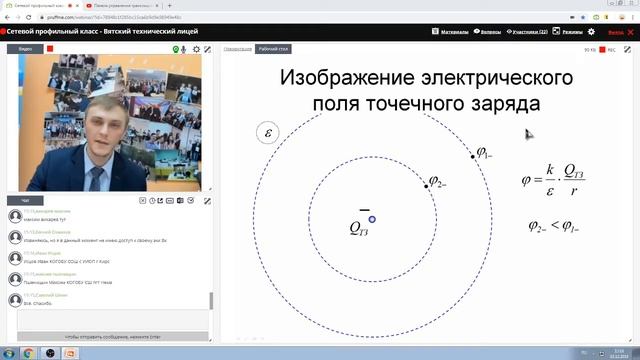Click the slide title 'Изображение электрического поля'

click(427, 90)
